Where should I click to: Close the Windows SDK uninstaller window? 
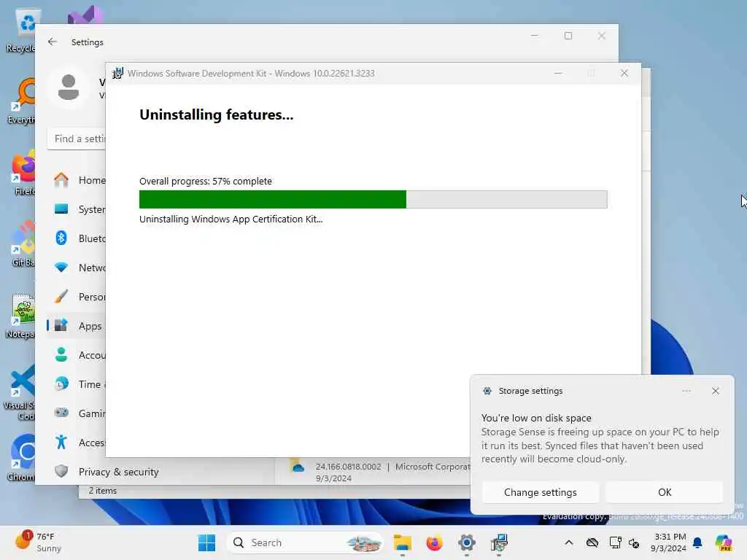click(x=624, y=73)
